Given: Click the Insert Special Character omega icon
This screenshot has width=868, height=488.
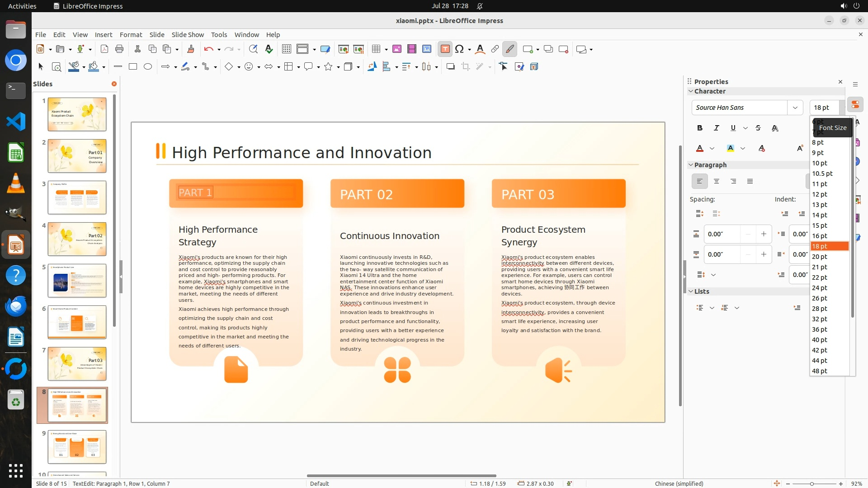Looking at the screenshot, I should [459, 49].
